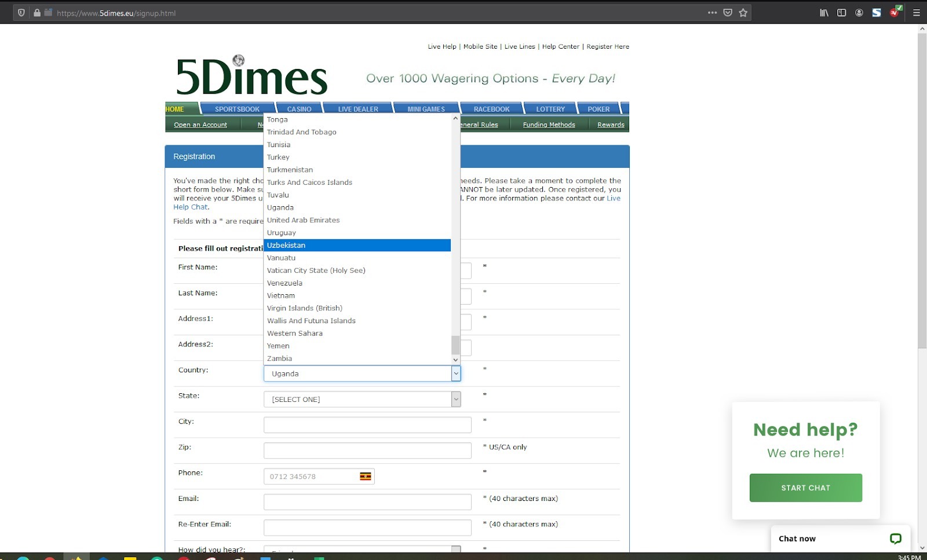Click the 5Dimes logo
Image resolution: width=927 pixels, height=560 pixels.
251,76
